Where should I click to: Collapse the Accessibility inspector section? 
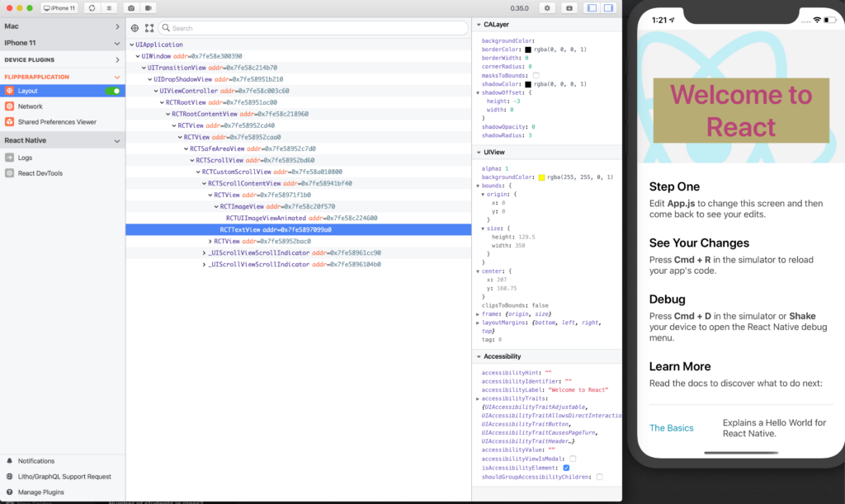pyautogui.click(x=479, y=356)
